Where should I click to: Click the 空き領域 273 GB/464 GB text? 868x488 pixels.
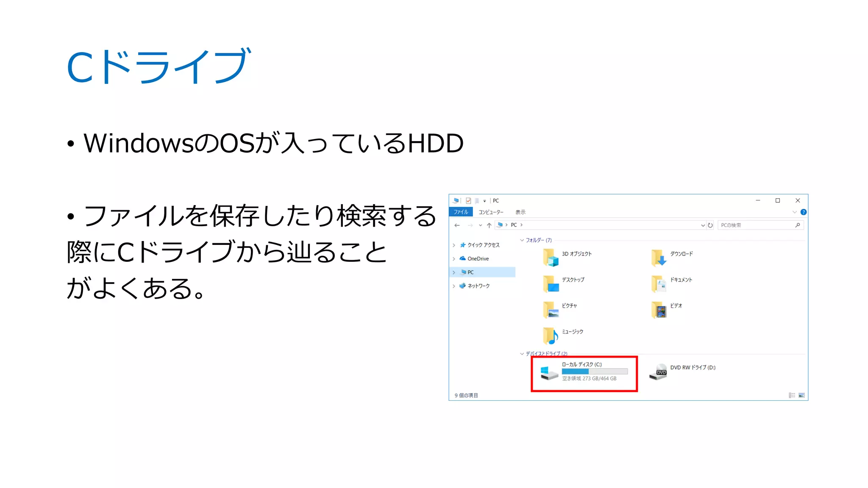[589, 379]
